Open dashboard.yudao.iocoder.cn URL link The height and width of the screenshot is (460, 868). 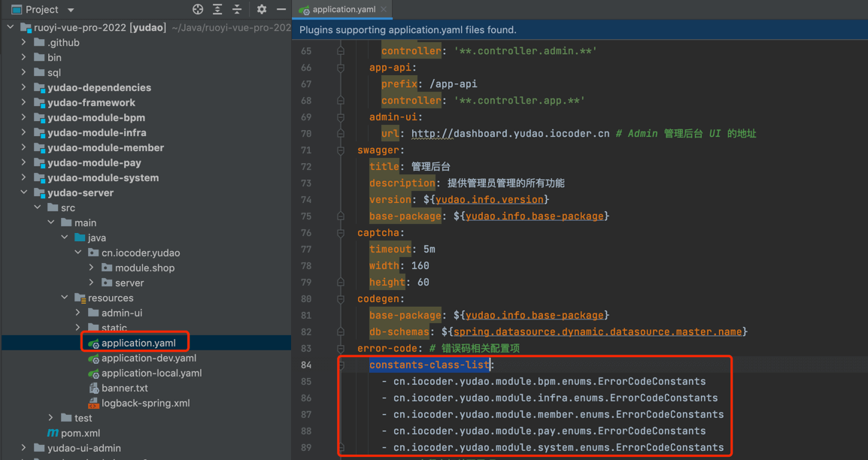pyautogui.click(x=510, y=134)
